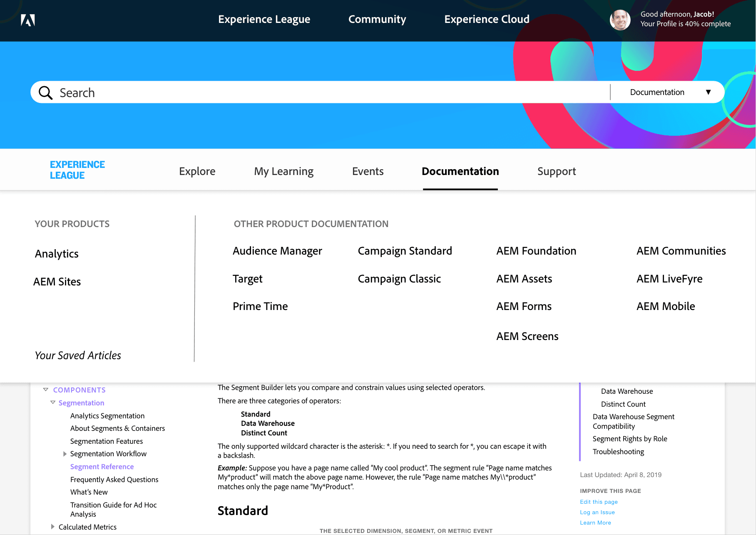Open Prime Time documentation

click(260, 306)
